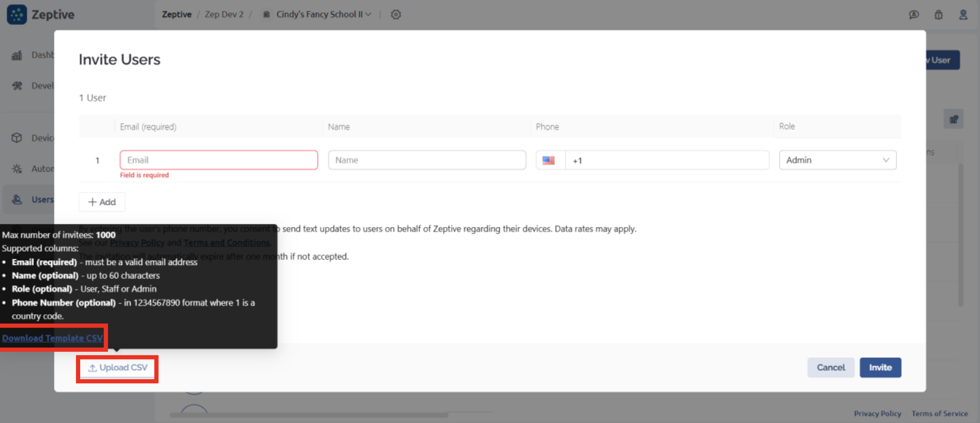The image size is (980, 423).
Task: Open the user profile icon
Action: (x=963, y=14)
